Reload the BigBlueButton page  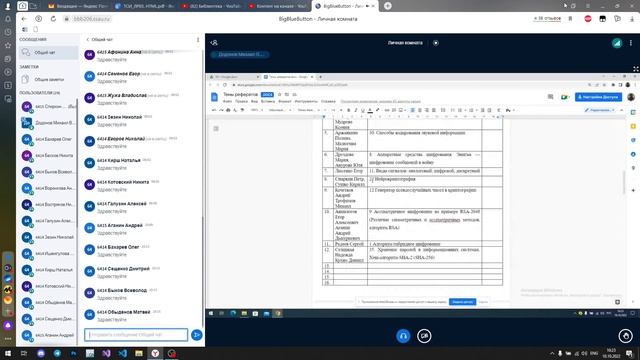53,19
